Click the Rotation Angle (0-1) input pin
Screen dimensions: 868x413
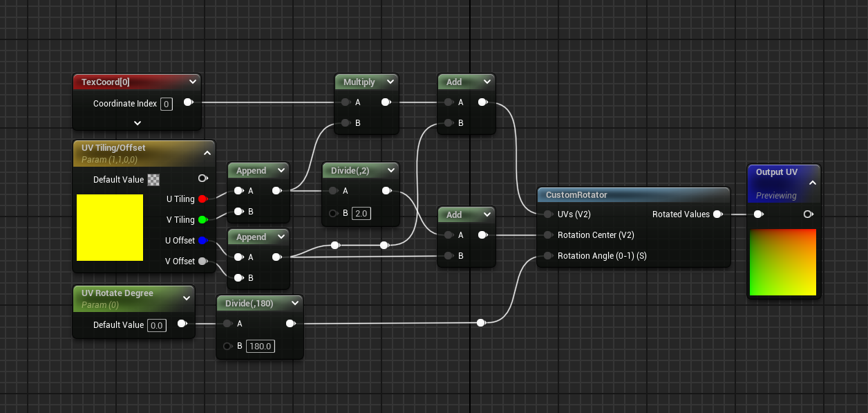548,256
